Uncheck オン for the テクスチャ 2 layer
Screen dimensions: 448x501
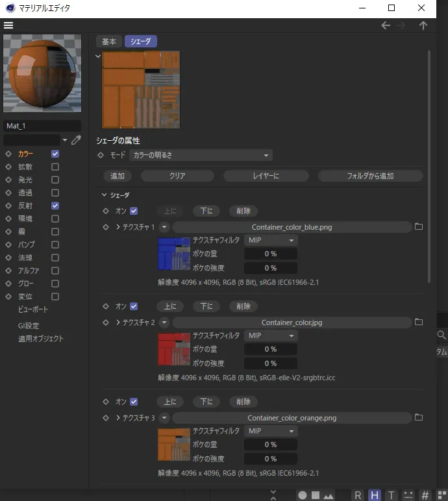[134, 306]
